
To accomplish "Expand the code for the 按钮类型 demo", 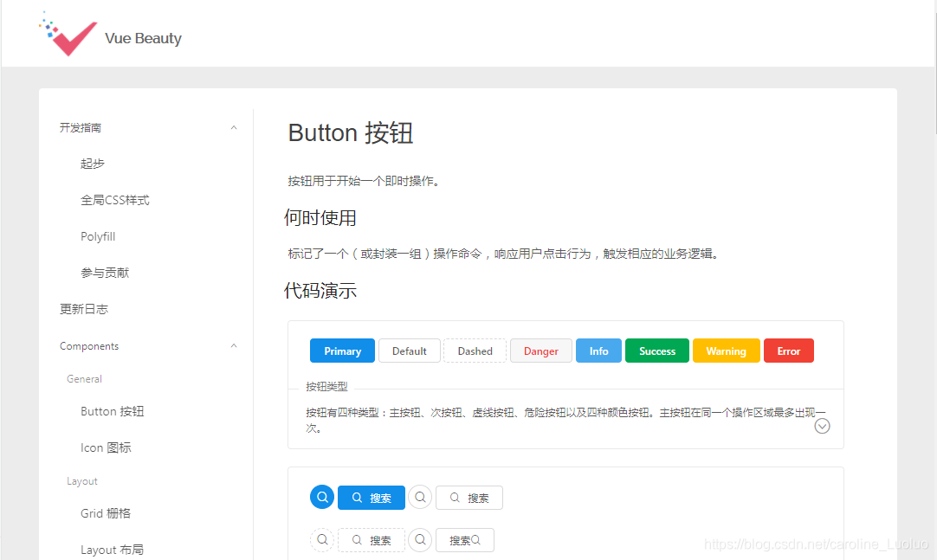I will (822, 426).
